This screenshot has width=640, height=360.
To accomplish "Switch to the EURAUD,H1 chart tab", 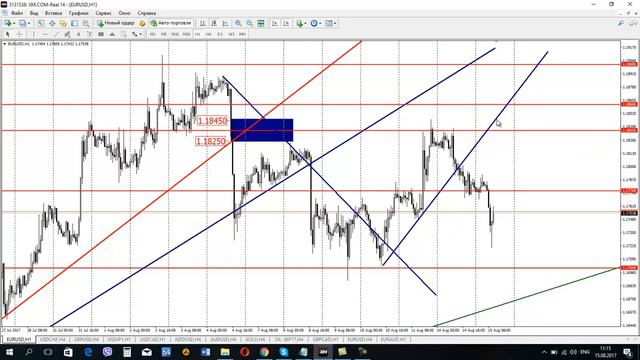I will click(x=393, y=339).
